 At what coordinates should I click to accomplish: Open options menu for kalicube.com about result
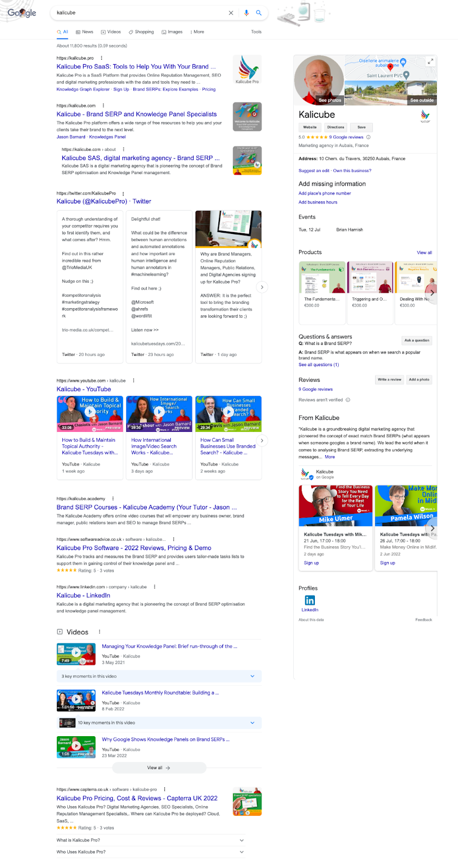click(x=124, y=149)
